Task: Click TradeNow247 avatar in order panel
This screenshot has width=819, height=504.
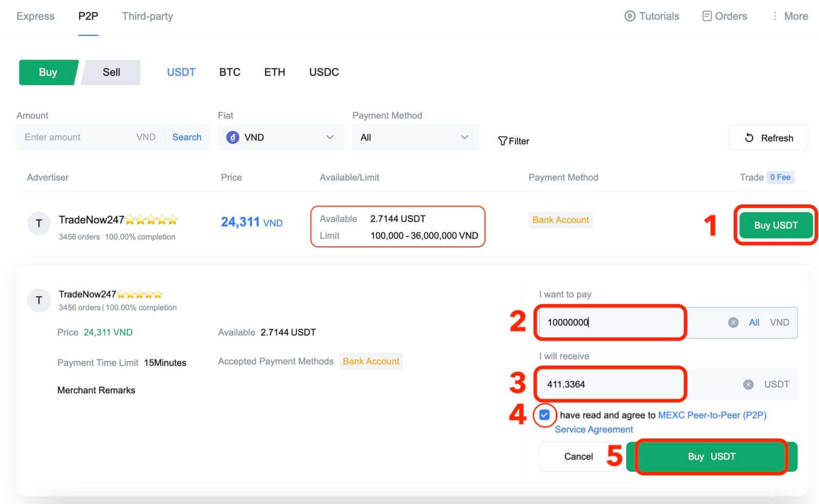Action: pyautogui.click(x=39, y=300)
